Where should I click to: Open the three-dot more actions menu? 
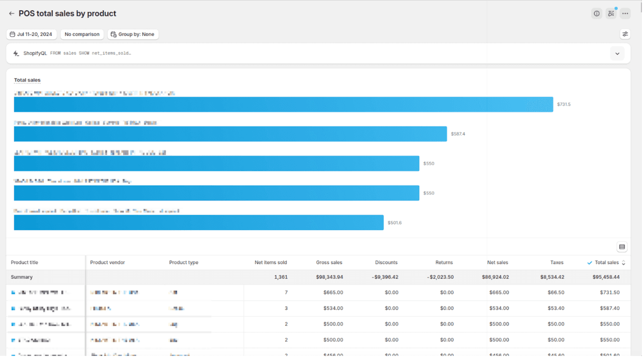625,13
